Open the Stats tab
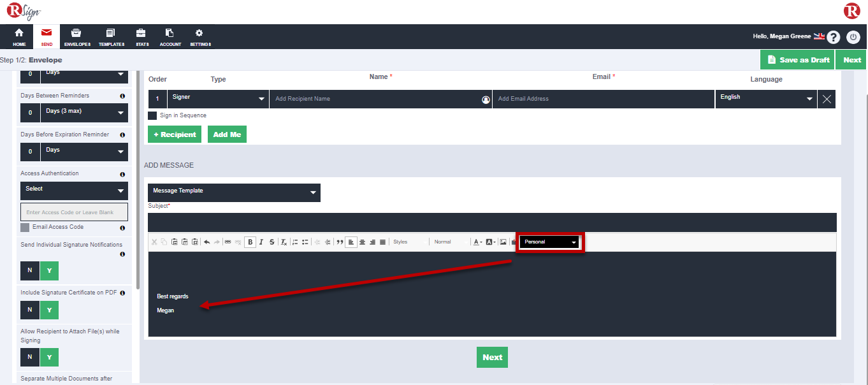Image resolution: width=868 pixels, height=385 pixels. pos(142,38)
